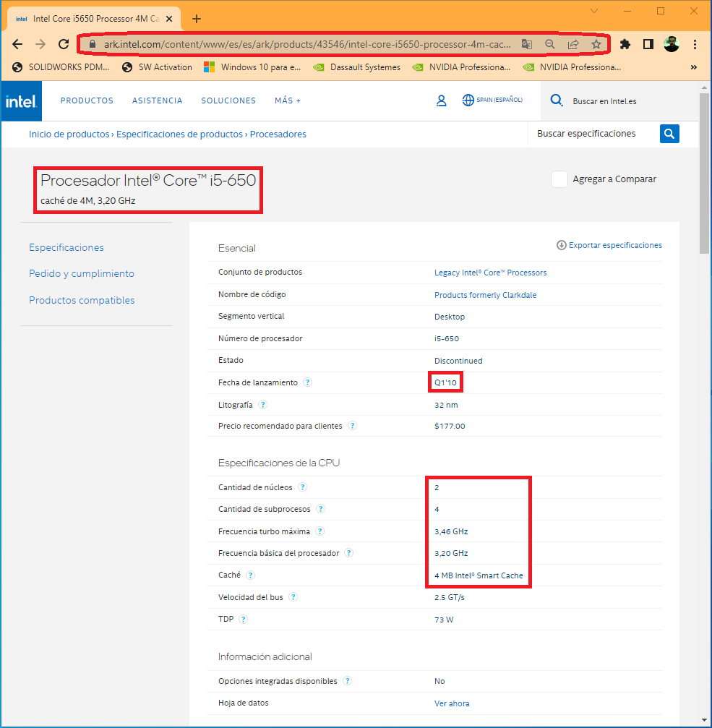Minimize the Chrome window
The height and width of the screenshot is (728, 712).
(627, 11)
